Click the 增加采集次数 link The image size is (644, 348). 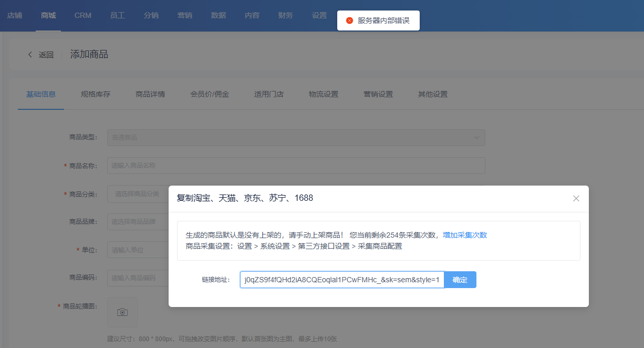click(x=465, y=235)
